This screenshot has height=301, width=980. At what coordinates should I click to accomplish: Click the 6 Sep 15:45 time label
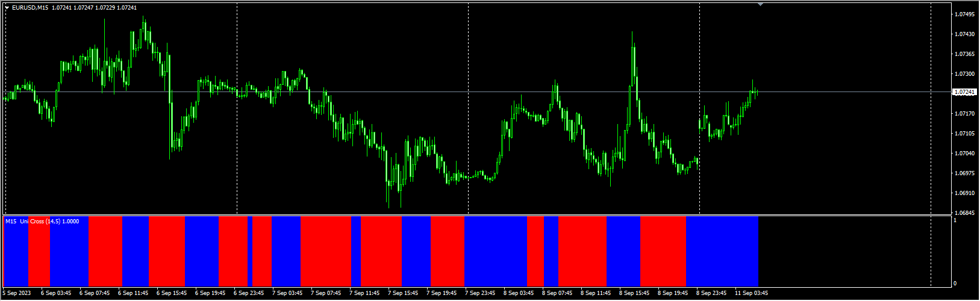coord(172,294)
